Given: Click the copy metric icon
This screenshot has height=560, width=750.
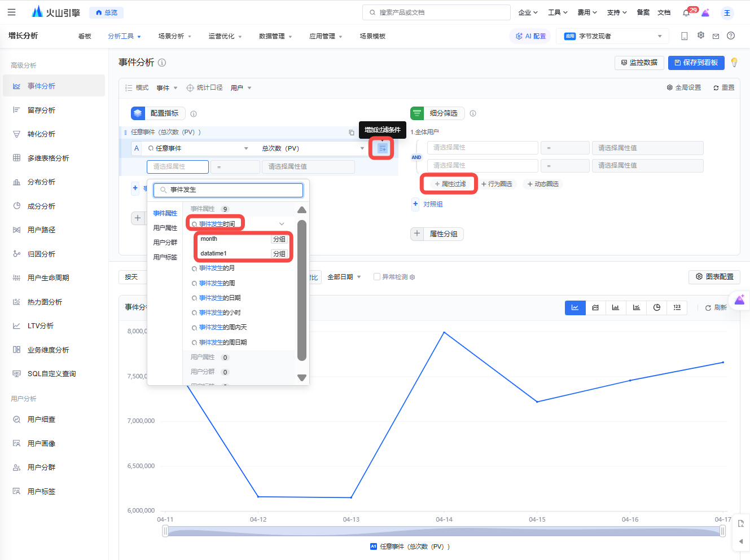Looking at the screenshot, I should (352, 133).
